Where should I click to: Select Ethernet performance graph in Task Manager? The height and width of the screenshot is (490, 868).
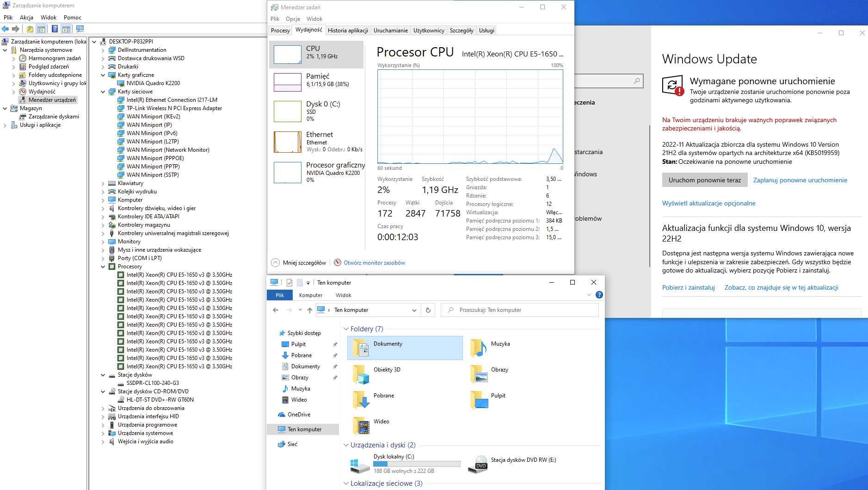pyautogui.click(x=316, y=142)
